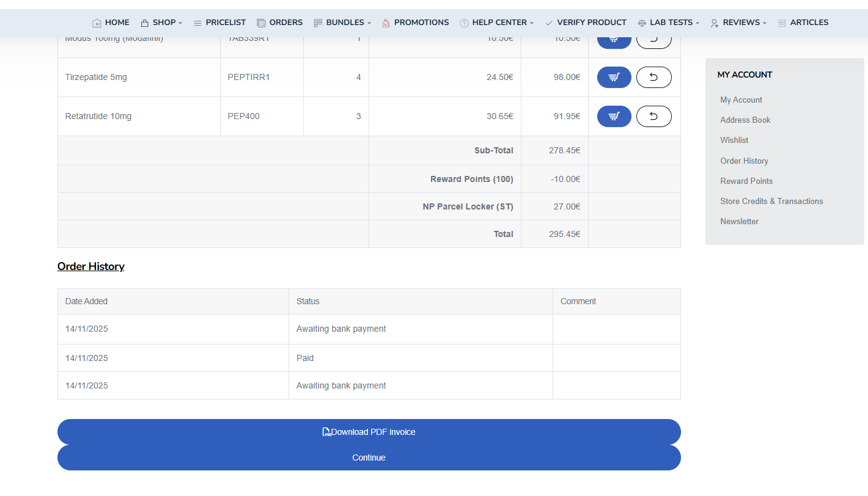The height and width of the screenshot is (496, 868).
Task: Expand the Reviews dropdown menu
Action: click(738, 23)
